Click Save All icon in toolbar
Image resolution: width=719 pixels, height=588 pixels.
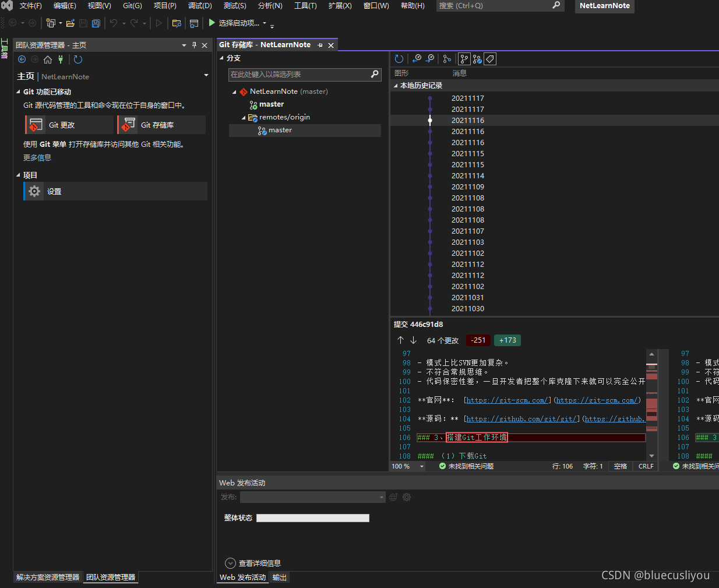click(x=96, y=23)
